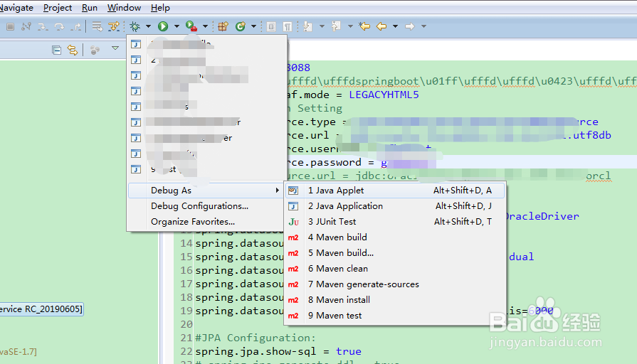The image size is (637, 364).
Task: Select 4 Maven build option
Action: [x=395, y=237]
